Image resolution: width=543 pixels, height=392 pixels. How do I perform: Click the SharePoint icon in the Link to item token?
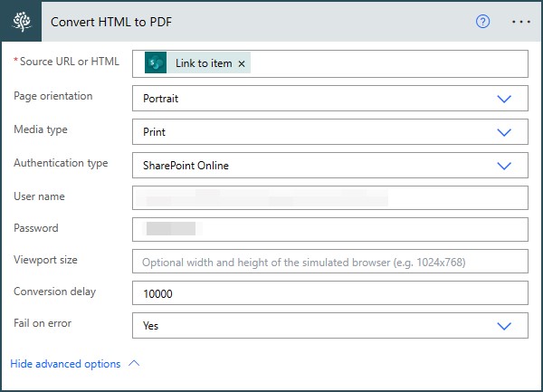click(x=157, y=63)
